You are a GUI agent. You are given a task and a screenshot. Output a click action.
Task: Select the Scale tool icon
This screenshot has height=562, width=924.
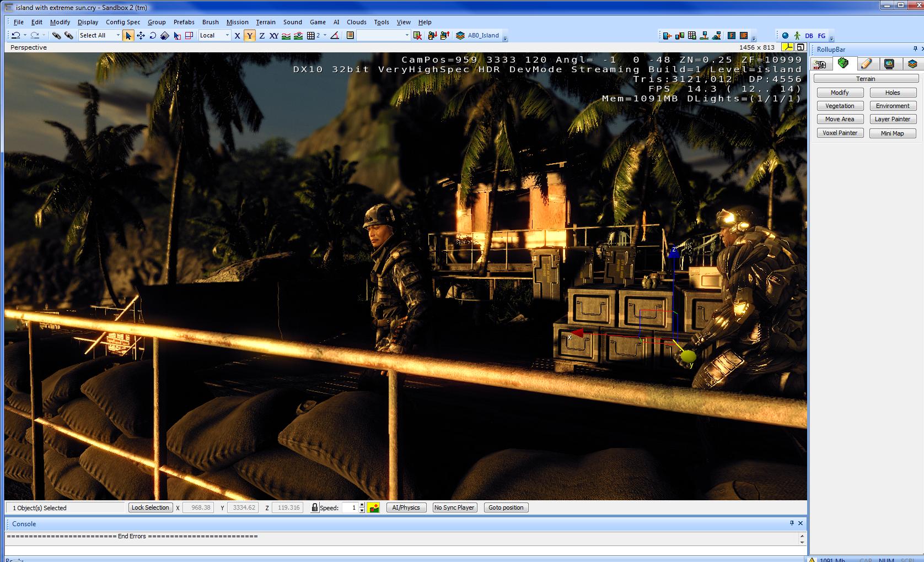pyautogui.click(x=164, y=35)
